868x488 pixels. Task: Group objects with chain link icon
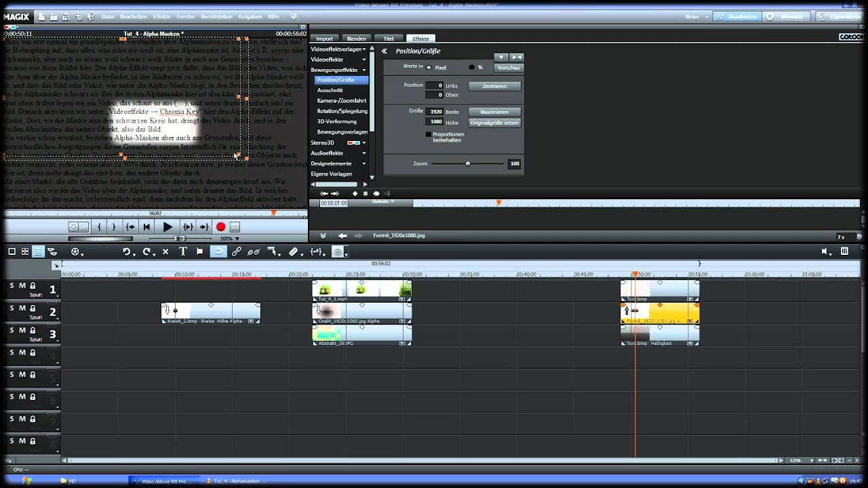pos(236,251)
